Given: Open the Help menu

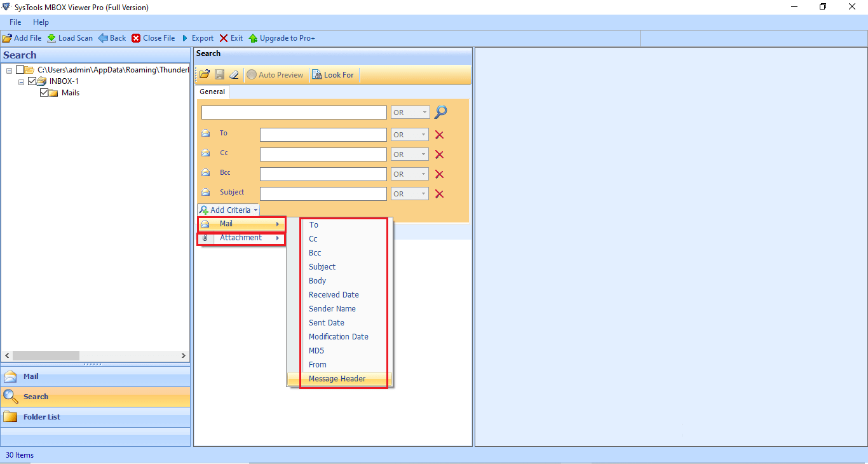Looking at the screenshot, I should tap(41, 22).
